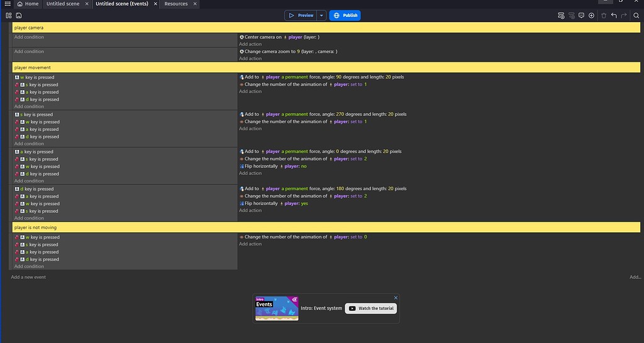Click the add new event toolbar icon
The image size is (644, 343).
(x=561, y=16)
